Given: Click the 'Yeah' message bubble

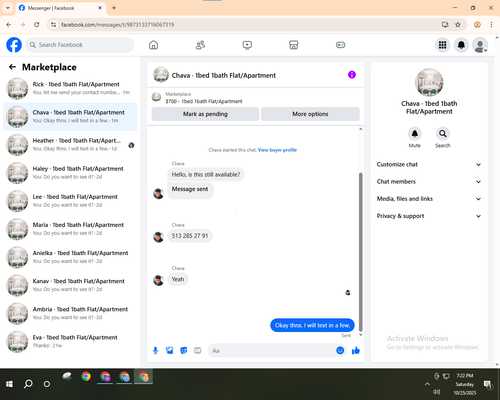Looking at the screenshot, I should pyautogui.click(x=178, y=279).
